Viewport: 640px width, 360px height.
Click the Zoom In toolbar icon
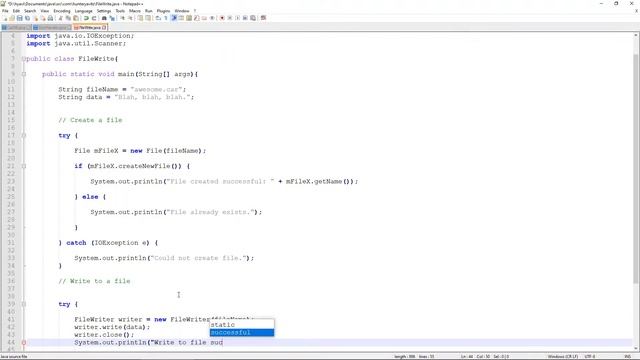(122, 18)
